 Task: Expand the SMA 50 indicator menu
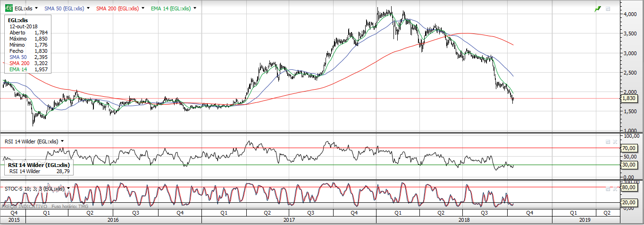(x=88, y=8)
